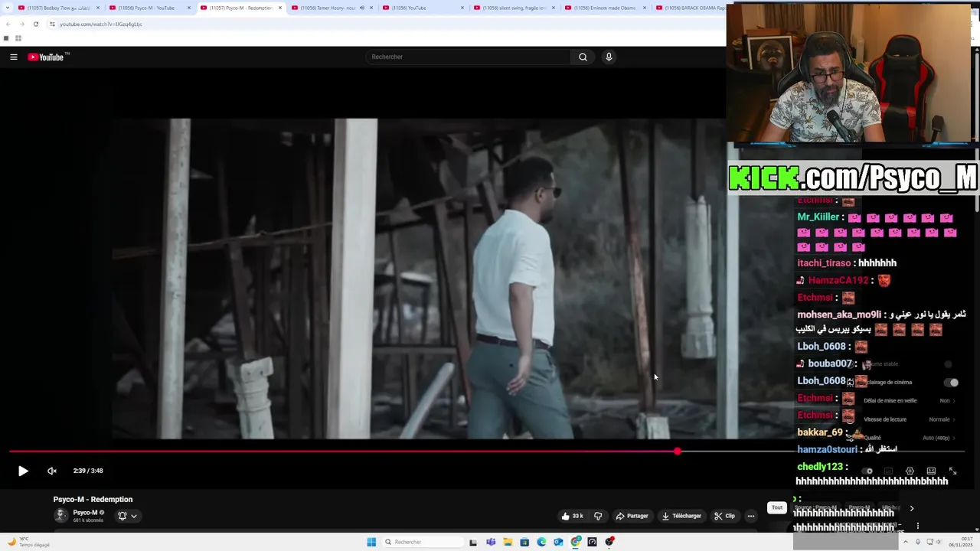
Task: Open File Explorer from the taskbar
Action: 508,542
